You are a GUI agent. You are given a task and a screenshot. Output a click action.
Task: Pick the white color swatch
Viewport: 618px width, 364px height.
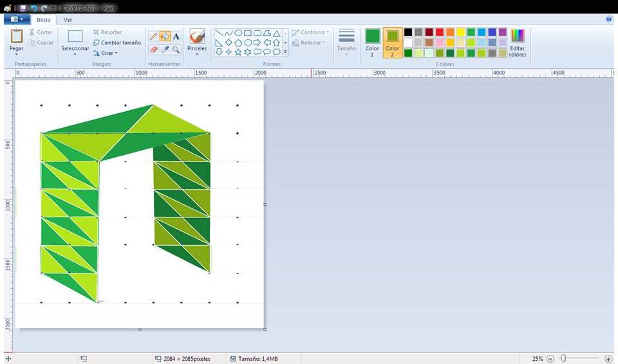click(x=408, y=42)
